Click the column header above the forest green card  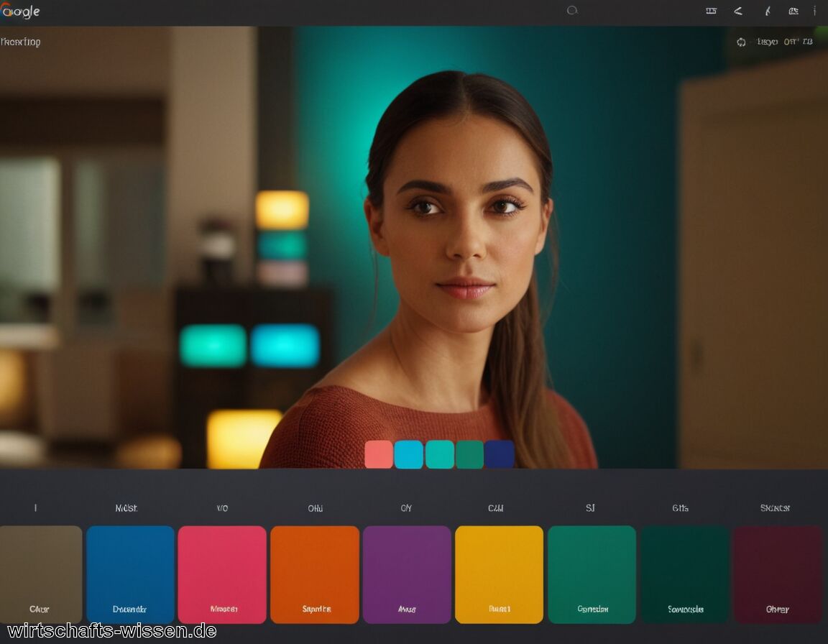[680, 508]
